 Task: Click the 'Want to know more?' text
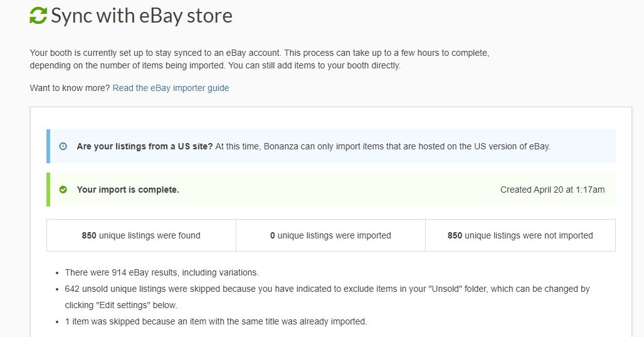[x=70, y=88]
